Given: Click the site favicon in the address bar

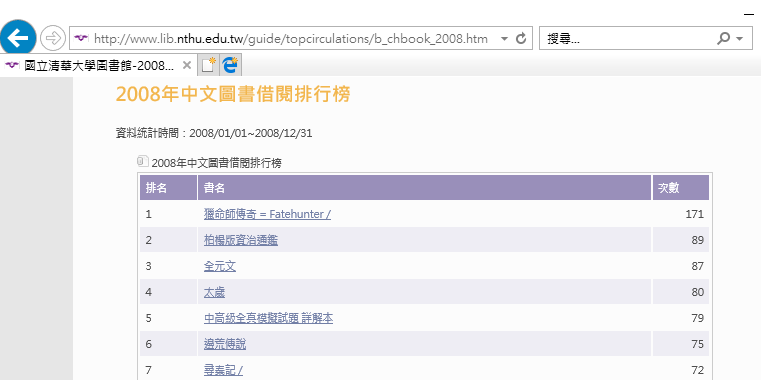Looking at the screenshot, I should coord(82,38).
